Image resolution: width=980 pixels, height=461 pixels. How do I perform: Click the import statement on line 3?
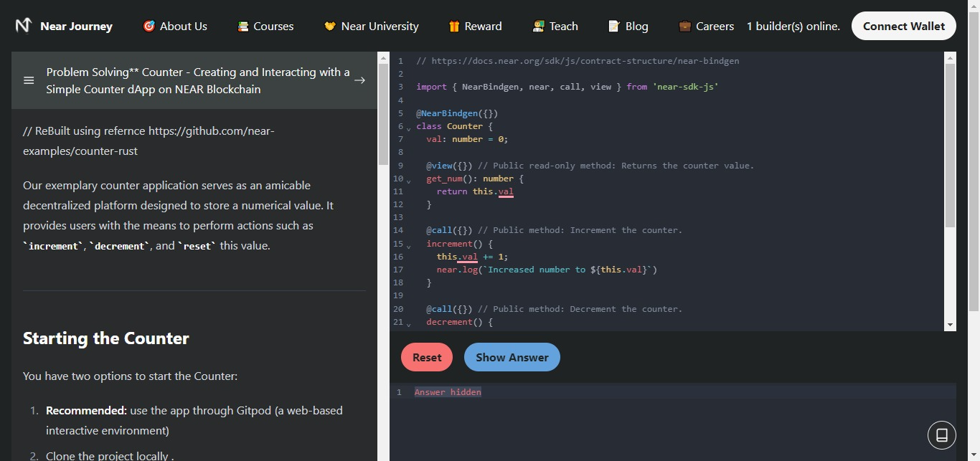(567, 87)
